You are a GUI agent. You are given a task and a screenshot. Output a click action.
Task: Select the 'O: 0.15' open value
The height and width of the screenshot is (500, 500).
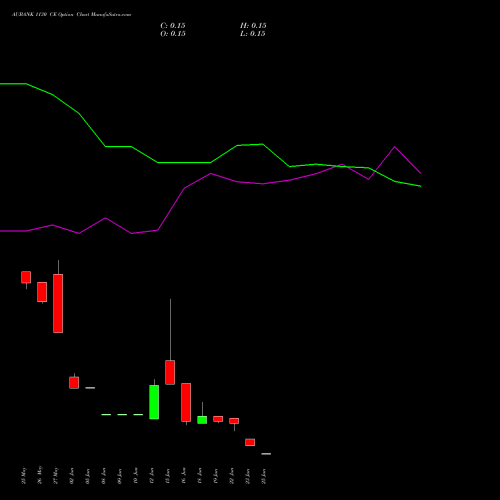pyautogui.click(x=173, y=34)
